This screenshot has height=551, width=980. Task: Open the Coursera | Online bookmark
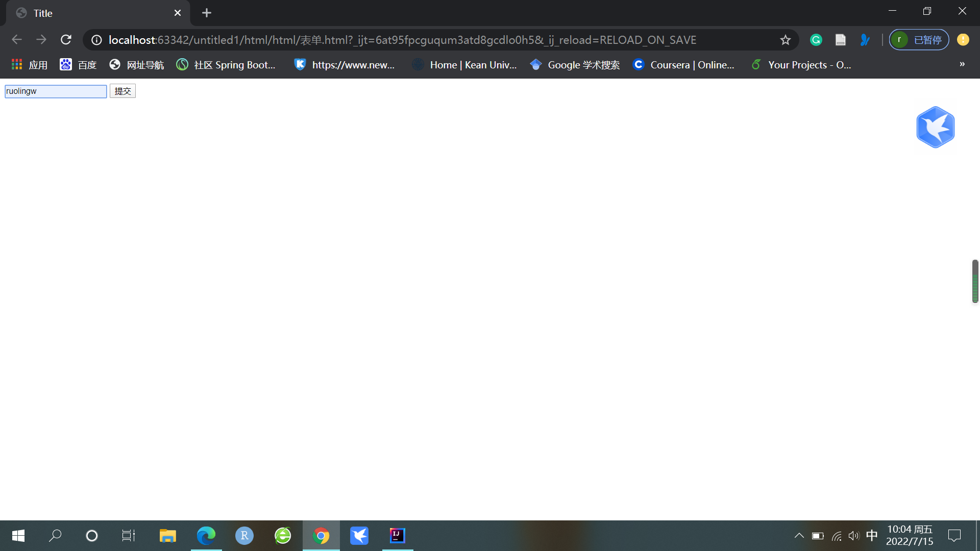[x=684, y=65]
